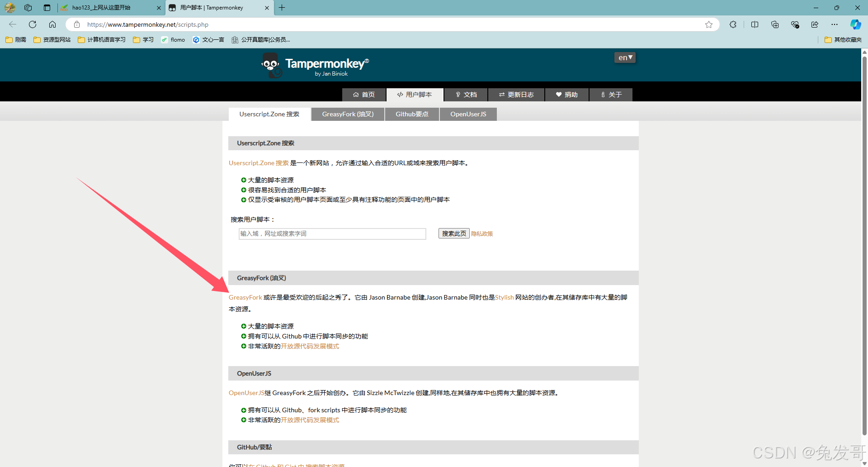Open the 其他收藏夹 folder
The height and width of the screenshot is (467, 868).
click(x=843, y=40)
